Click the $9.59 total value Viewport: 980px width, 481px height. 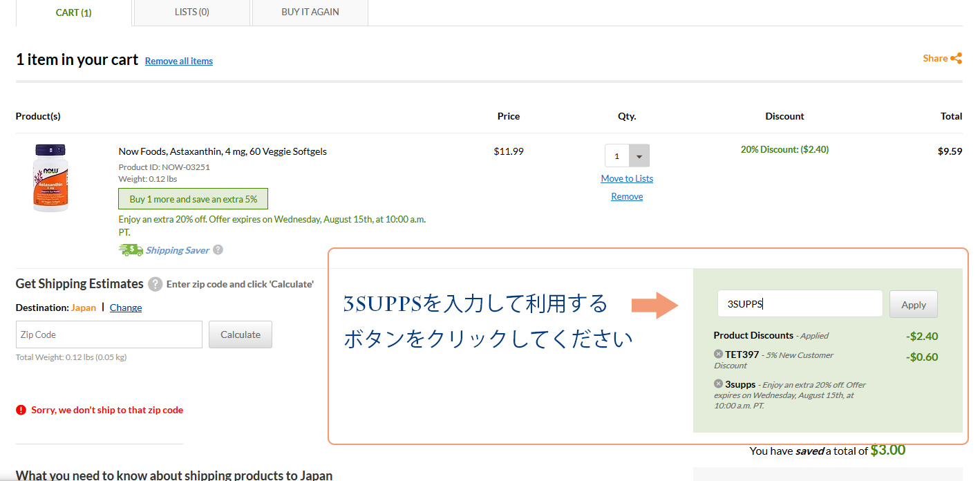[x=950, y=151]
